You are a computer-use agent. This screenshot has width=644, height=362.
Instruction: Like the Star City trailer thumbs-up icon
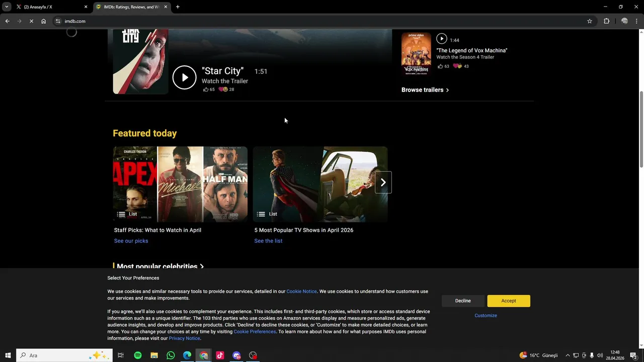[206, 89]
